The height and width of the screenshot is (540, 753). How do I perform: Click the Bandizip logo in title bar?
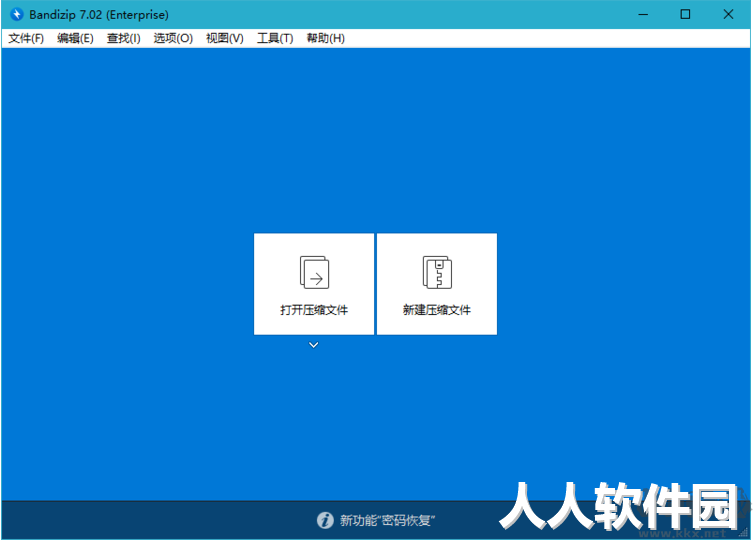(x=17, y=14)
